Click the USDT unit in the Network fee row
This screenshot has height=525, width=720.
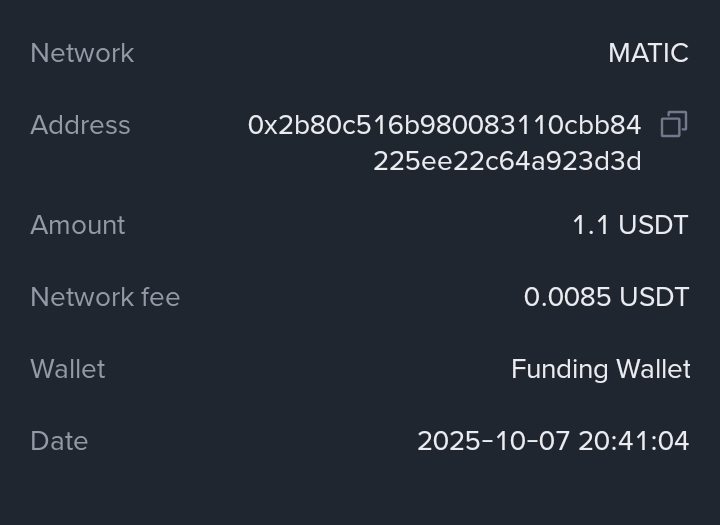point(654,297)
